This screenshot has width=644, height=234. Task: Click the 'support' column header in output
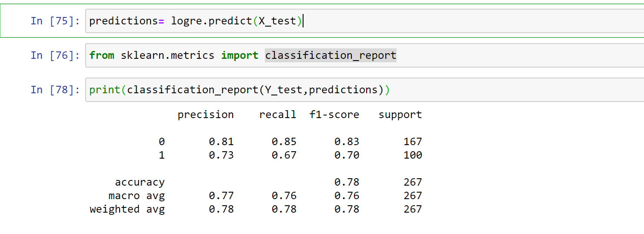click(400, 115)
